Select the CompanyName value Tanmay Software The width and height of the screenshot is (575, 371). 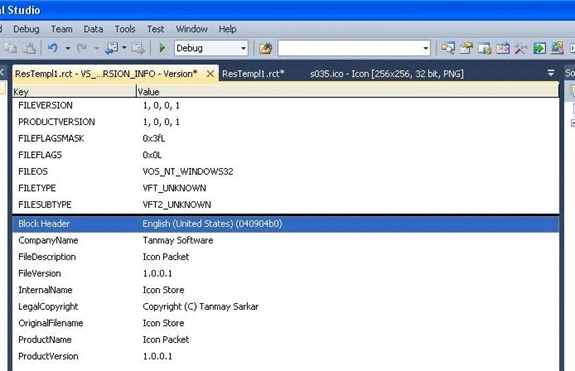[178, 240]
